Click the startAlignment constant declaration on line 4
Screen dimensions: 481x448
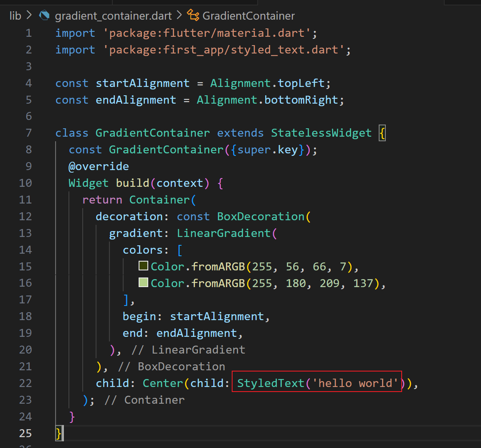[x=143, y=83]
